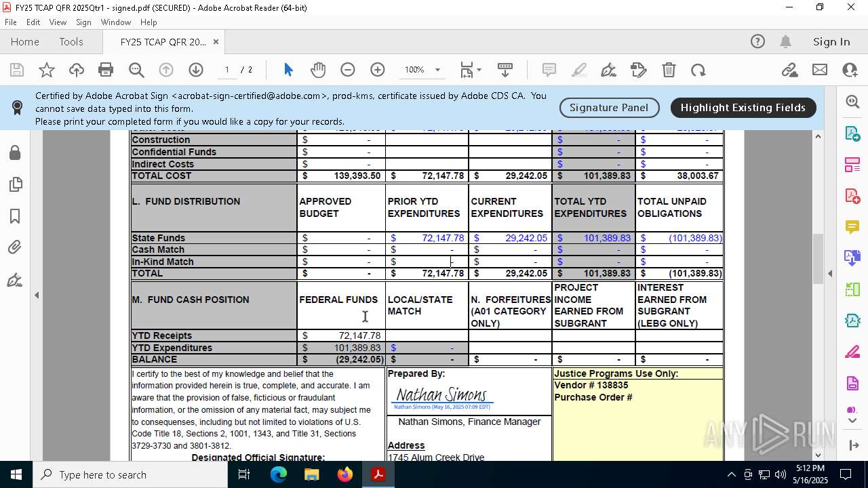Open the Signature Panel
Image resolution: width=868 pixels, height=488 pixels.
click(x=609, y=107)
